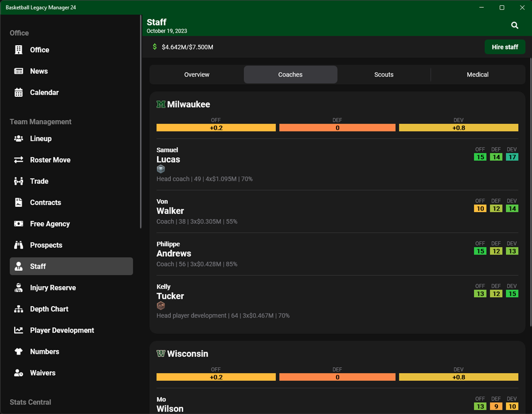Viewport: 532px width, 414px height.
Task: Switch to the Coaches tab
Action: pyautogui.click(x=290, y=74)
